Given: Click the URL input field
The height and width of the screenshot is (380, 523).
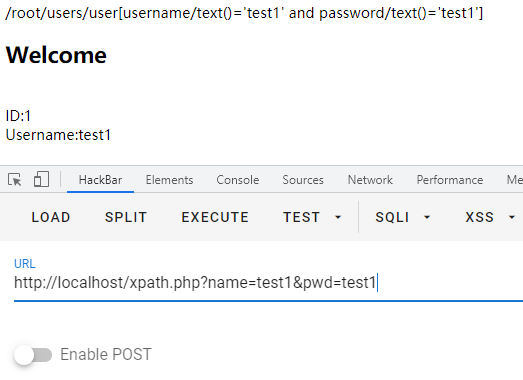Looking at the screenshot, I should 268,283.
